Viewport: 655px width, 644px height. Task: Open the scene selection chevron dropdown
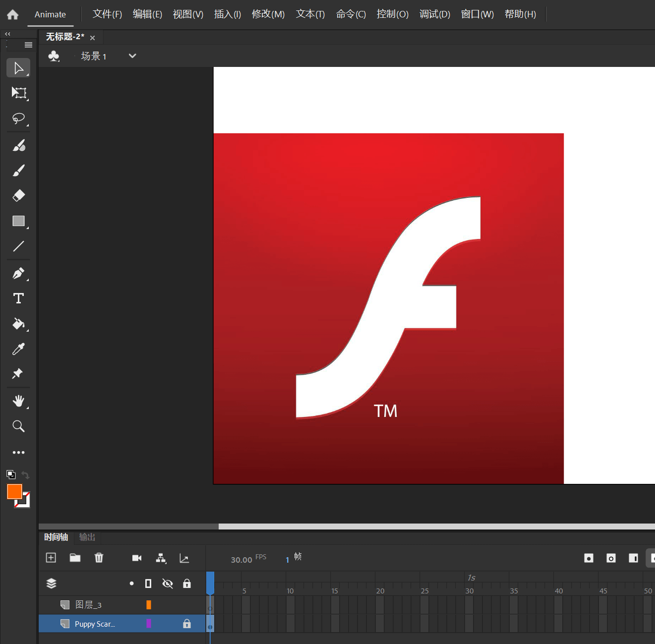(x=132, y=56)
